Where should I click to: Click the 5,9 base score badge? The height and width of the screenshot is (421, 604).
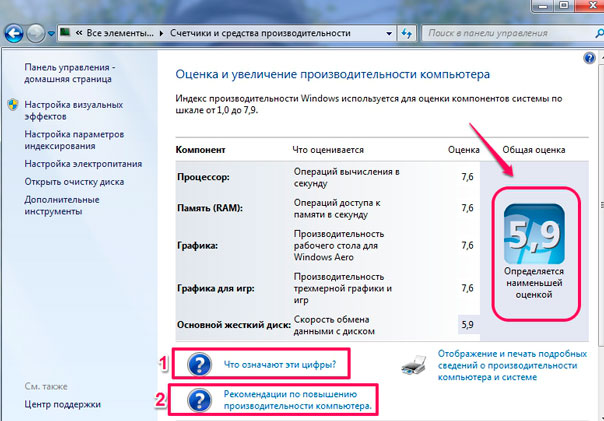[x=534, y=234]
